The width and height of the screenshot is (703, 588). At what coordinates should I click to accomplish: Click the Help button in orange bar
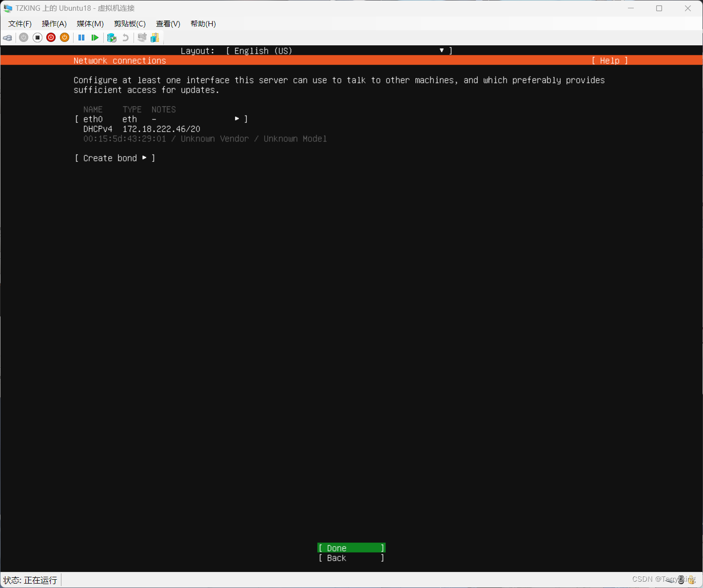[610, 60]
